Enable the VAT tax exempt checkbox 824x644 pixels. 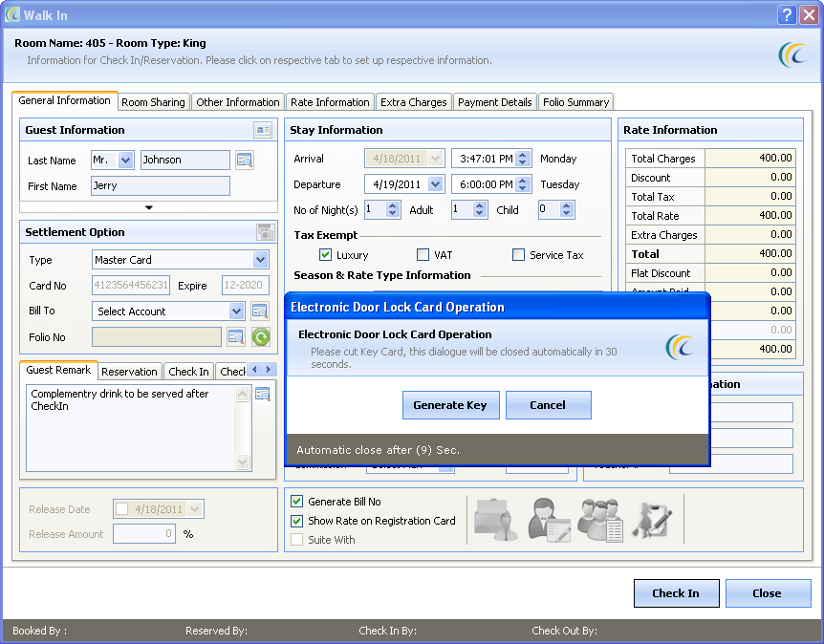point(423,255)
